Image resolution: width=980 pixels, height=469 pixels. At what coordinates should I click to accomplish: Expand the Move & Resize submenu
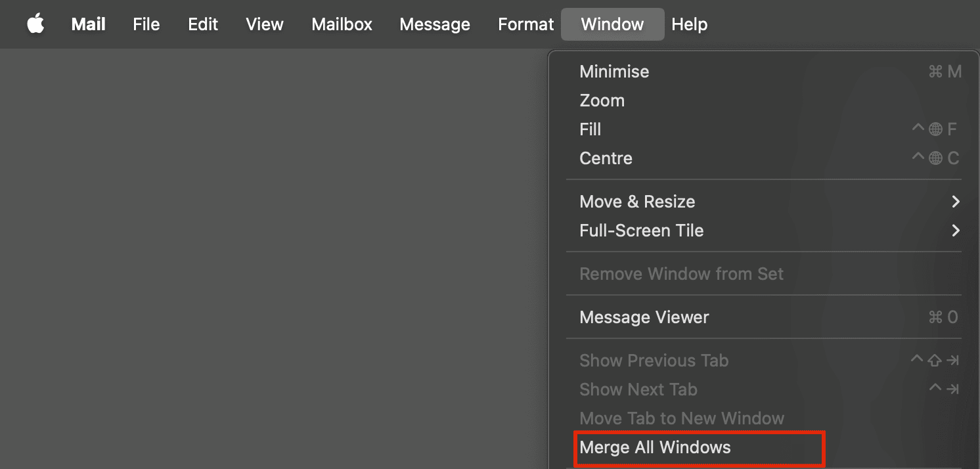[637, 202]
